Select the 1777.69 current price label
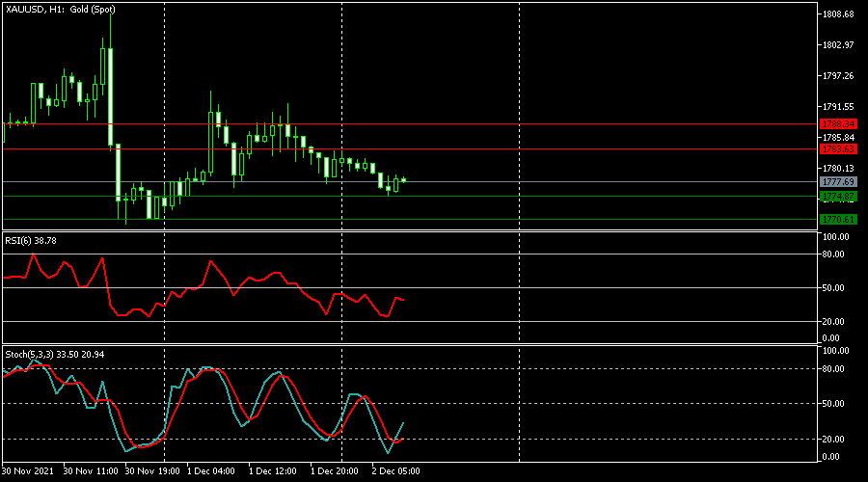The width and height of the screenshot is (868, 482). point(838,181)
